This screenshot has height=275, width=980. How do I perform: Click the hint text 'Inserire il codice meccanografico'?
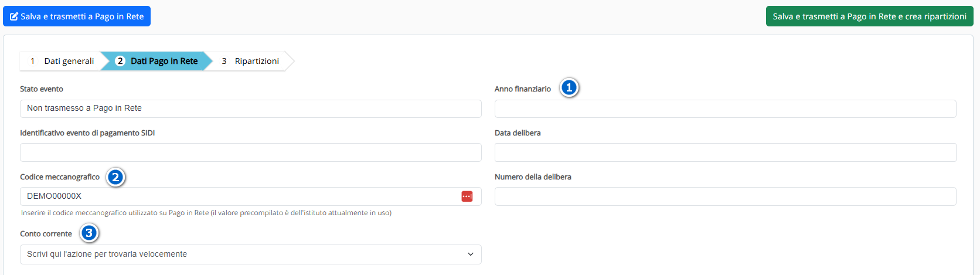coord(206,213)
